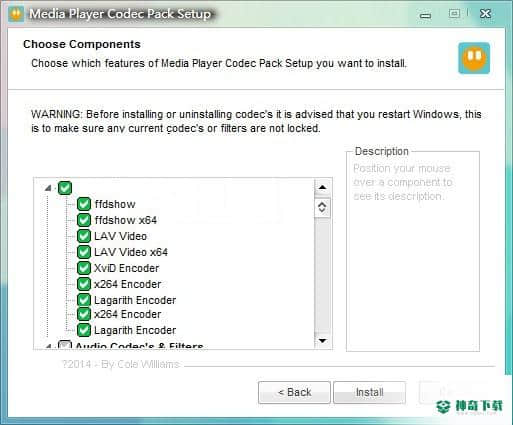The height and width of the screenshot is (425, 513).
Task: Uncheck the ffdshow checkbox
Action: point(84,204)
